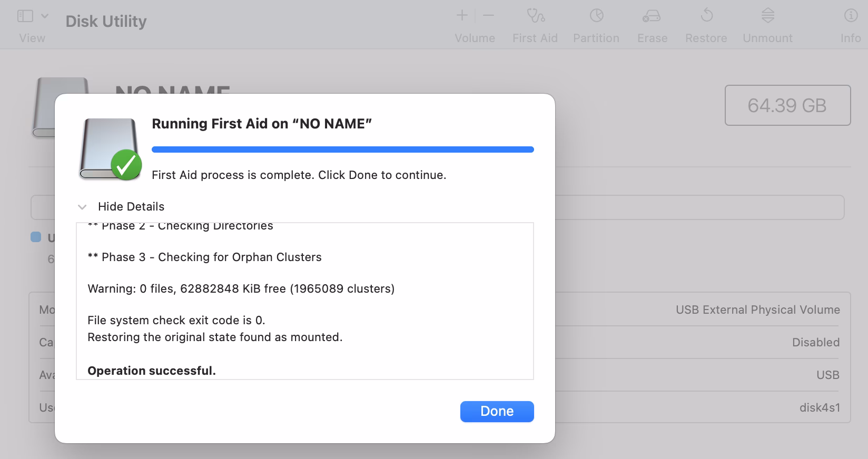Image resolution: width=868 pixels, height=459 pixels.
Task: Click the Phase 3 Orphan Clusters line
Action: click(204, 257)
